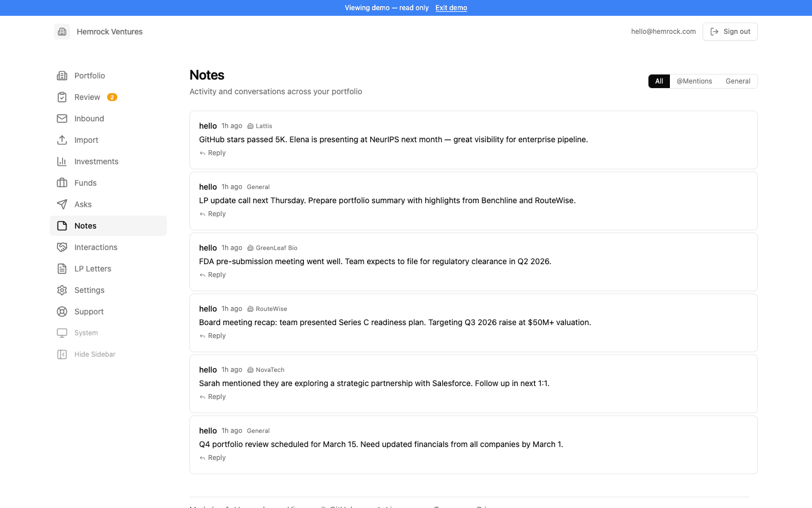
Task: Click the reply arrow on the Salesforce partnership note
Action: [202, 397]
